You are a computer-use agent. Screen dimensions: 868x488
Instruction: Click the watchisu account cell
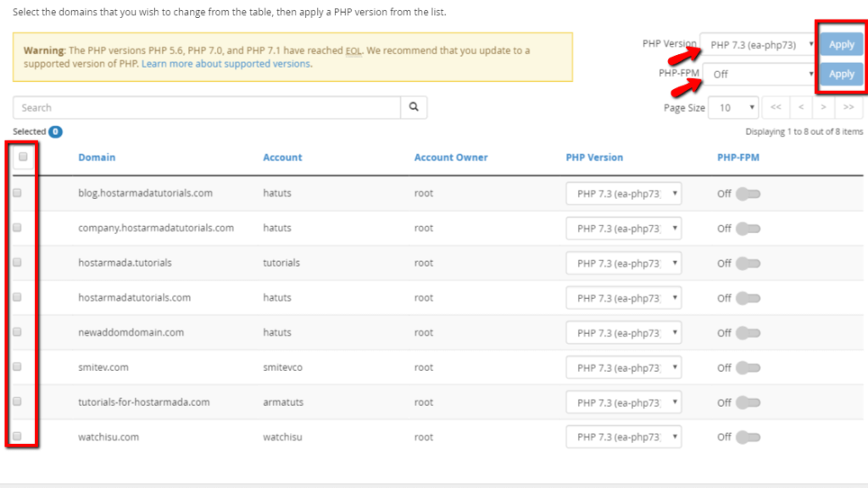coord(283,437)
